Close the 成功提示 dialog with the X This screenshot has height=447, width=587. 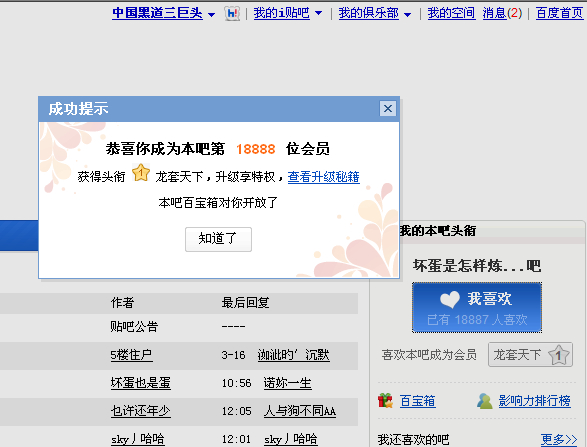click(x=388, y=109)
